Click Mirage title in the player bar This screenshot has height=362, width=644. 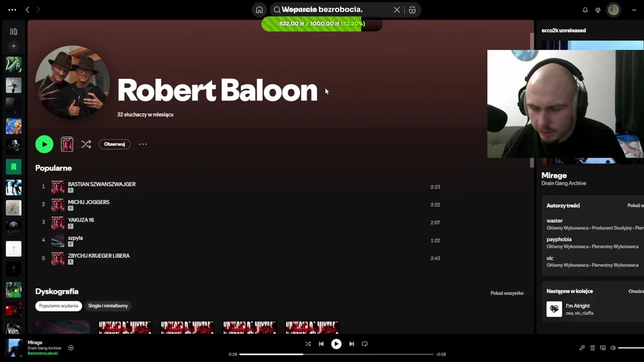tap(35, 342)
